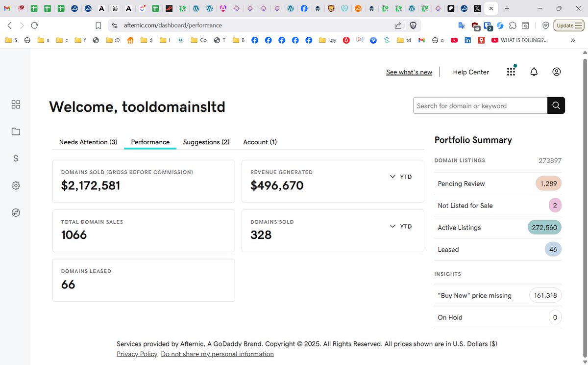
Task: Open the notifications bell
Action: pyautogui.click(x=534, y=72)
